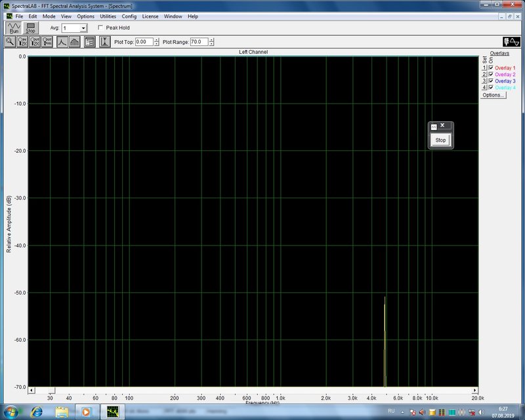Click the Zoom Out 2X icon
This screenshot has width=525, height=420.
coord(35,42)
